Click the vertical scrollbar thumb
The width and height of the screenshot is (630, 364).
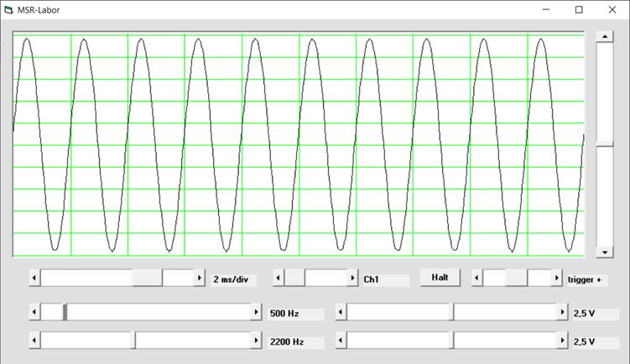[x=604, y=146]
